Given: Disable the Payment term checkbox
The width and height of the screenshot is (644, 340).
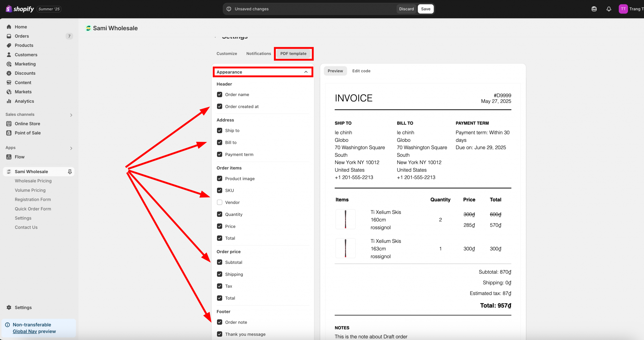Looking at the screenshot, I should 219,155.
